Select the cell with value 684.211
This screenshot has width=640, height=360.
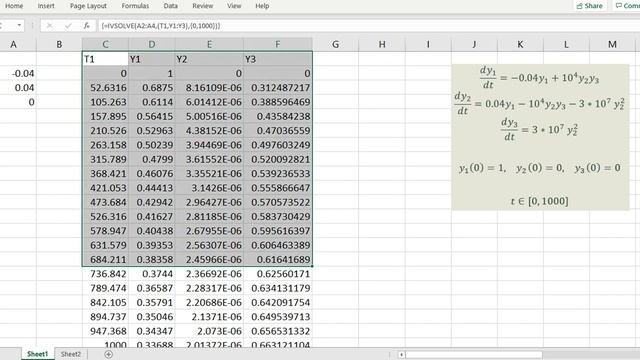pos(105,259)
